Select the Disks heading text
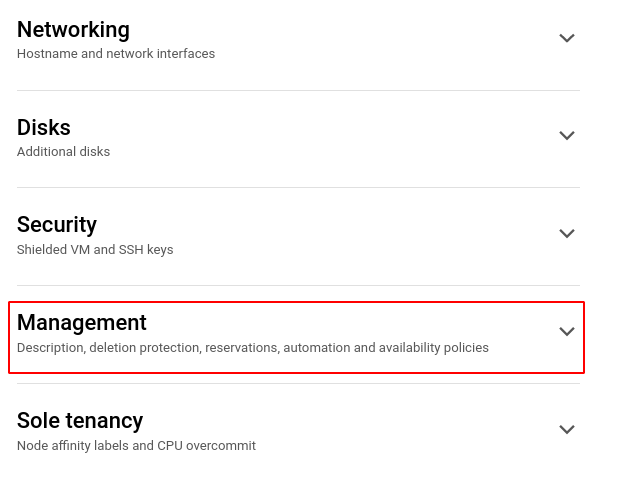Viewport: 625px width, 493px height. 44,127
